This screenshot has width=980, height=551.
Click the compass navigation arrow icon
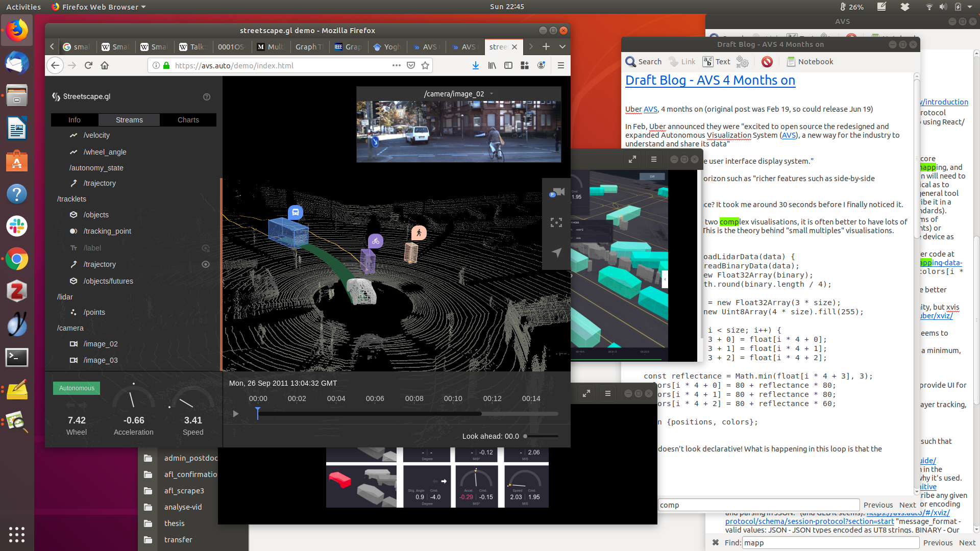[x=556, y=253]
